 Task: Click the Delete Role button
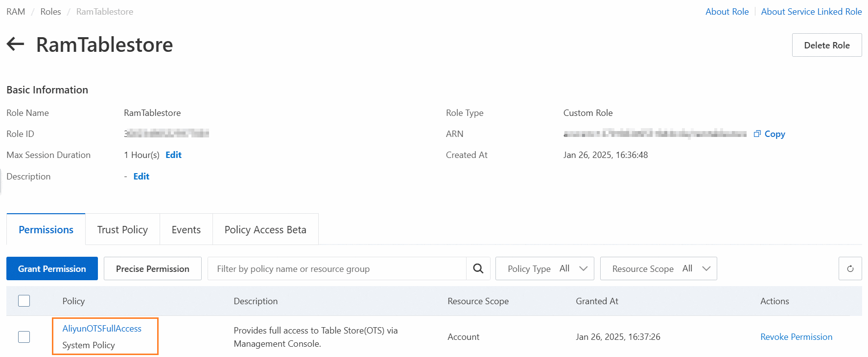coord(826,45)
